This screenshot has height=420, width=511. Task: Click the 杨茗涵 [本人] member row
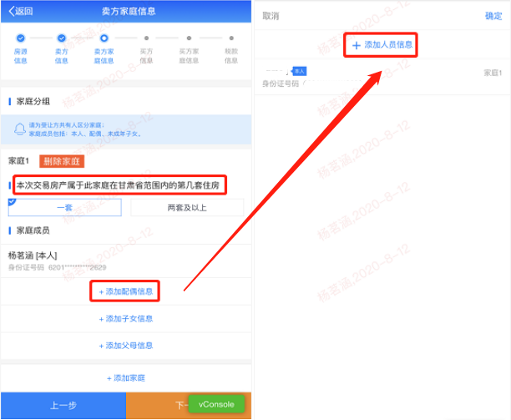[126, 261]
